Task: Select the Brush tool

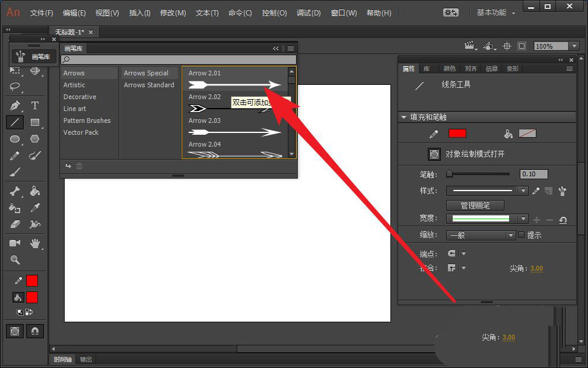Action: coord(15,172)
